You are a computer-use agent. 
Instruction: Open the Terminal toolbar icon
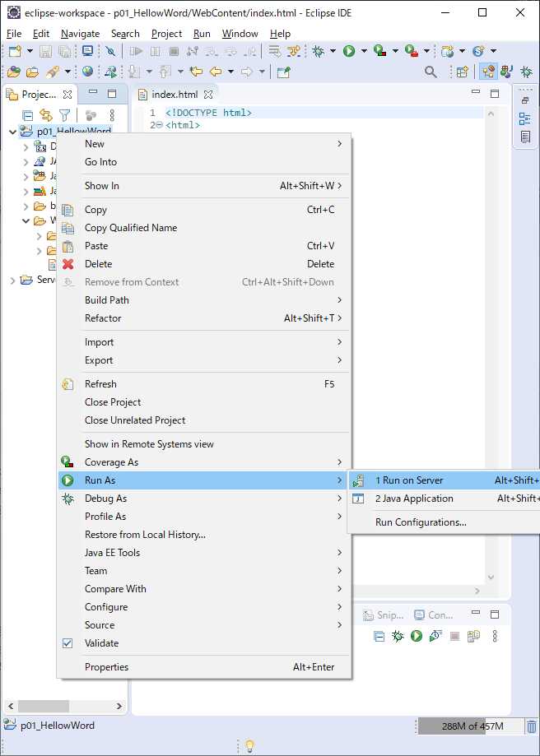pyautogui.click(x=87, y=51)
